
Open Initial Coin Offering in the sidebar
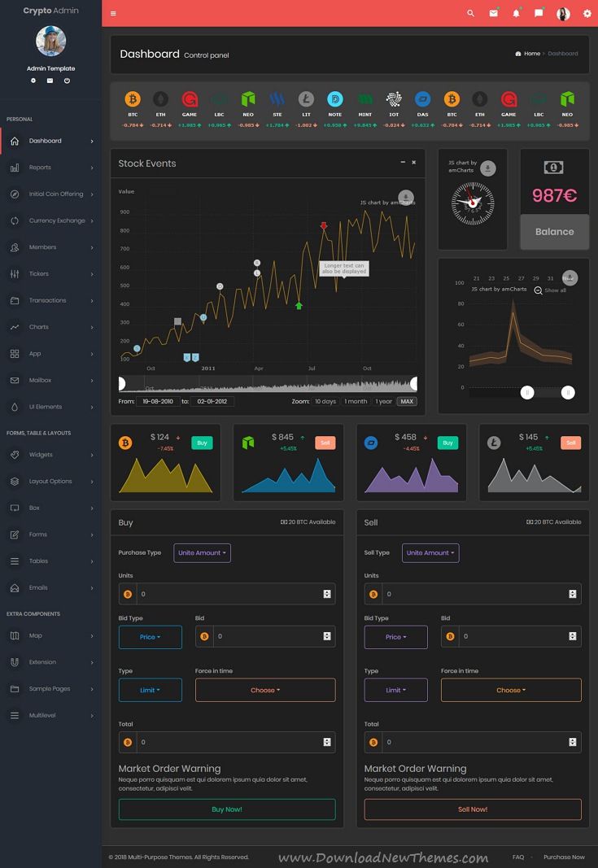click(51, 194)
